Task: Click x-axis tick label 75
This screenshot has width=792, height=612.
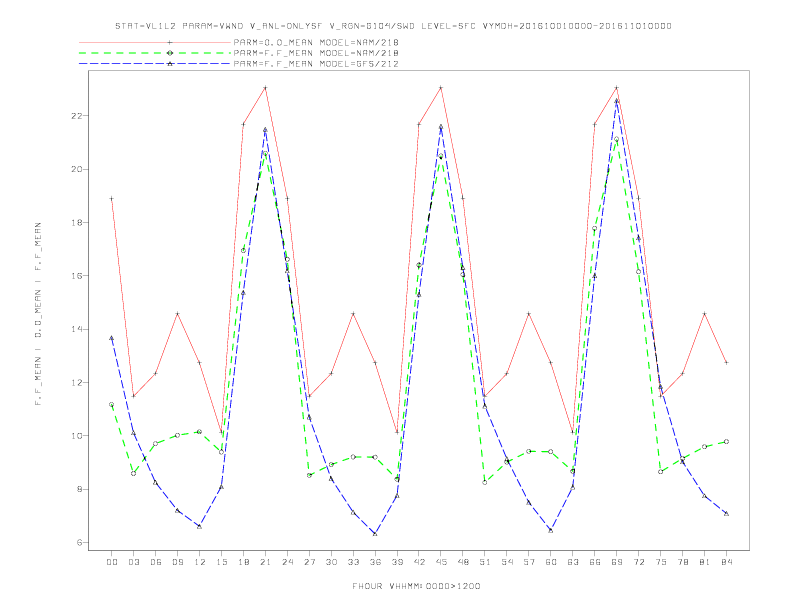Action: [661, 562]
